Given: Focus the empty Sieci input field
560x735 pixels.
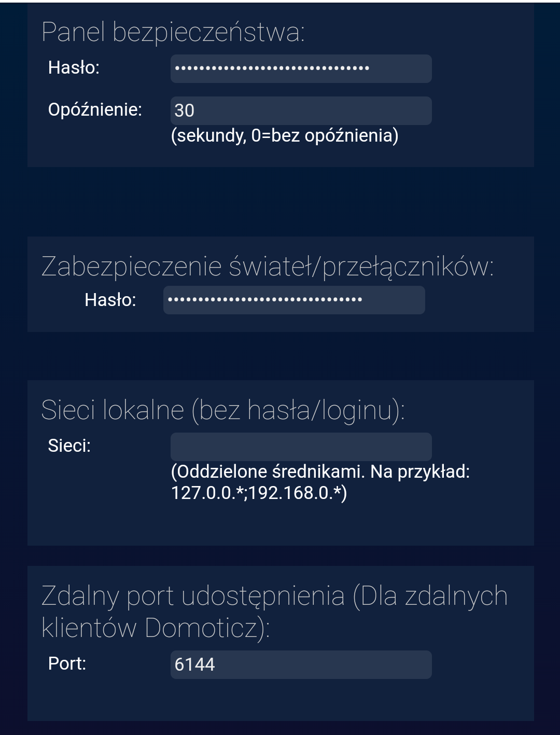Looking at the screenshot, I should (x=301, y=447).
